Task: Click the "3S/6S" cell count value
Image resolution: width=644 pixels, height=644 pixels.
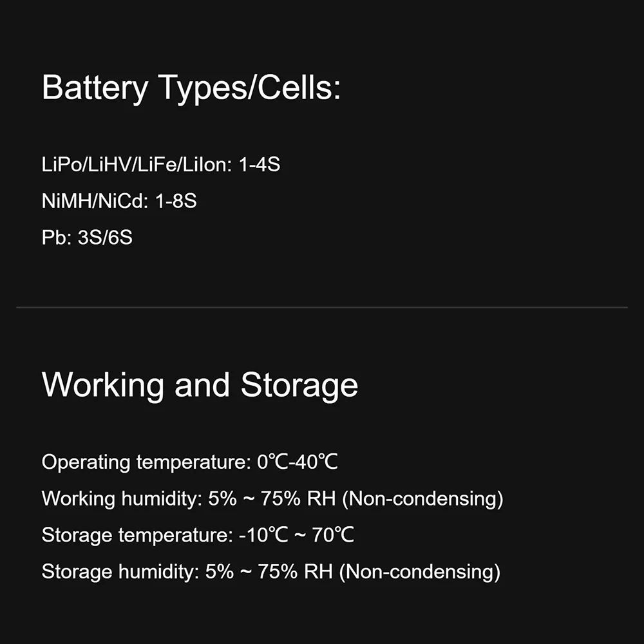Action: pos(105,238)
